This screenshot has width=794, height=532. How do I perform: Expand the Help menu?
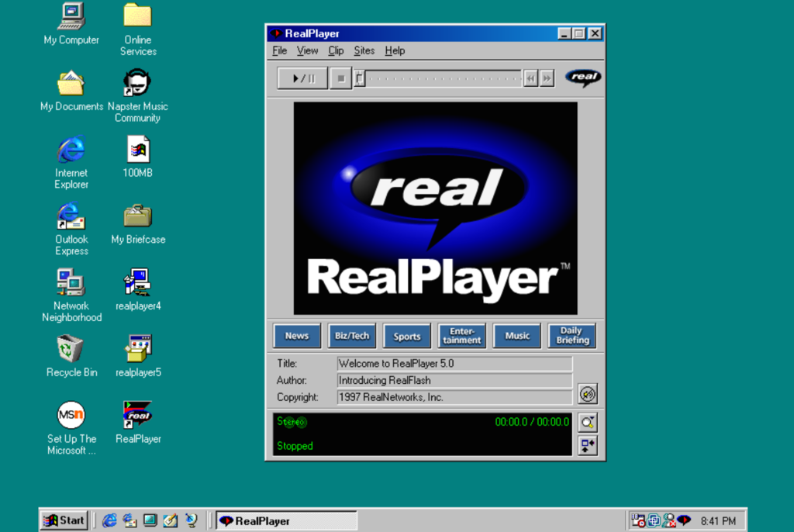pyautogui.click(x=395, y=50)
